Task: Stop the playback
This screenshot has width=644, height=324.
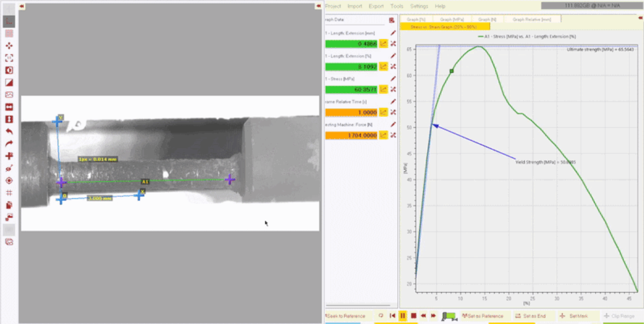Action: pos(413,316)
